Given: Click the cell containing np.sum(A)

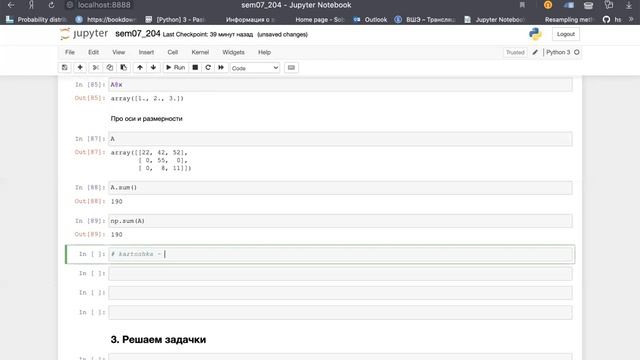Looking at the screenshot, I should pos(340,221).
